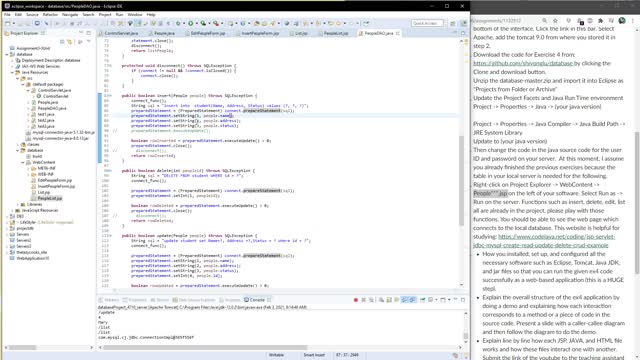Image resolution: width=640 pixels, height=360 pixels.
Task: Click Collapse All icon in Project Explorer
Action: 62,42
